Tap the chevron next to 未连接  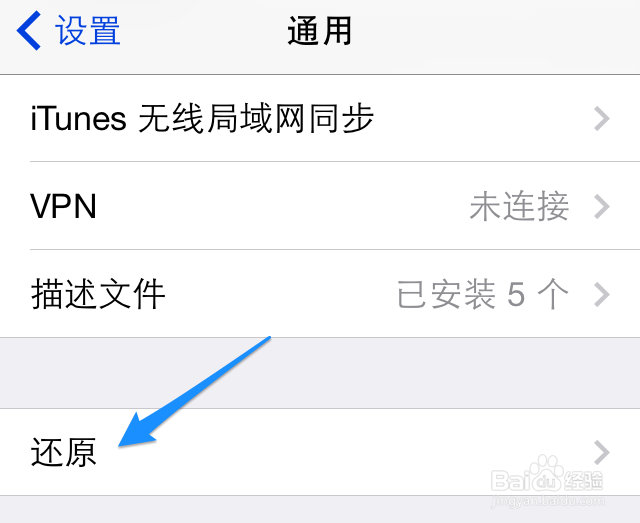(602, 207)
